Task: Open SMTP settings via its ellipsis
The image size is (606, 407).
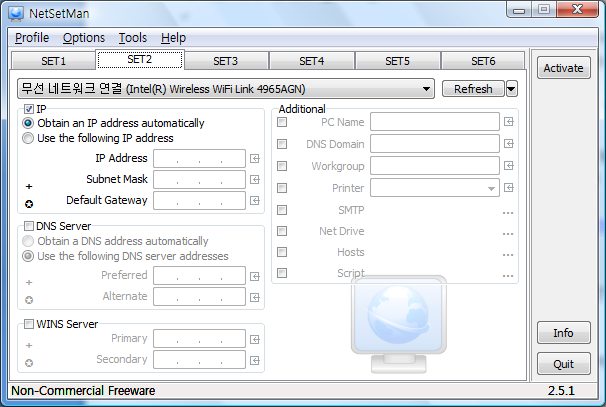Action: click(508, 213)
